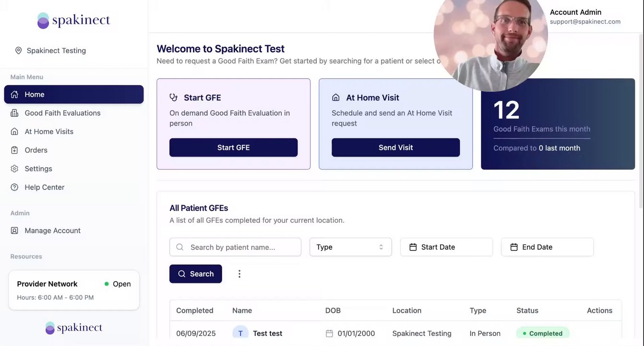Open the Start Date picker

pos(446,247)
